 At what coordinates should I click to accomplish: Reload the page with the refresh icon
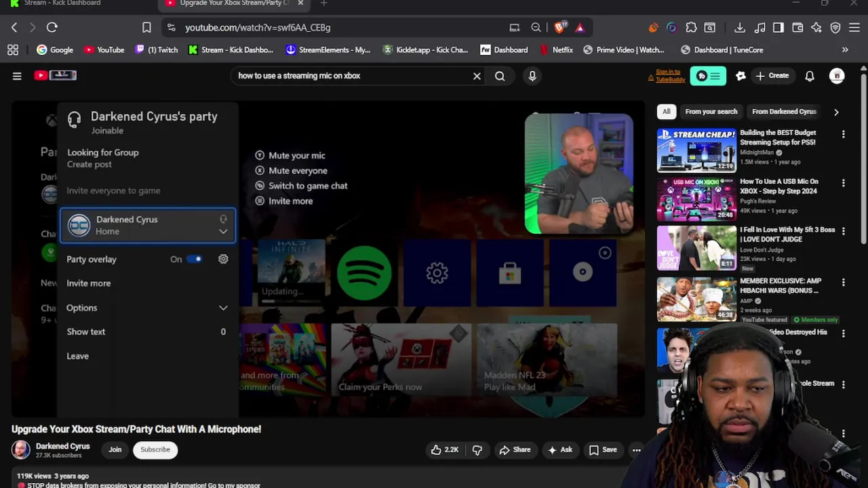point(52,28)
